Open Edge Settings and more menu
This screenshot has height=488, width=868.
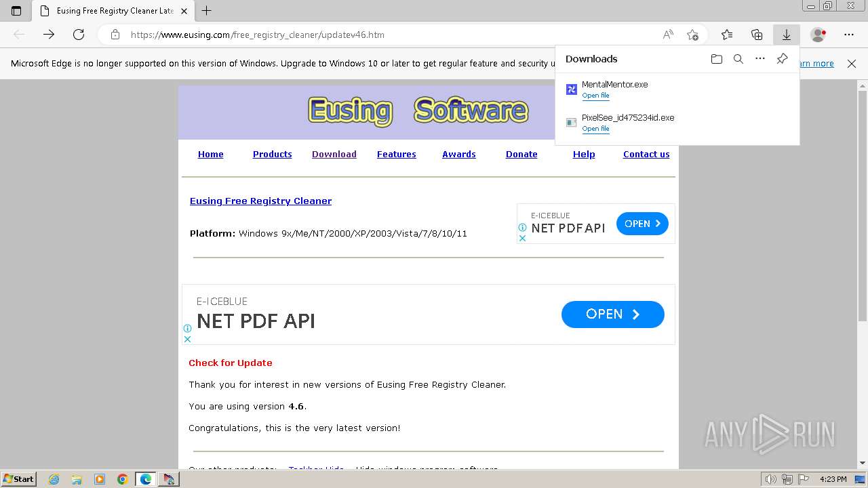coord(849,35)
